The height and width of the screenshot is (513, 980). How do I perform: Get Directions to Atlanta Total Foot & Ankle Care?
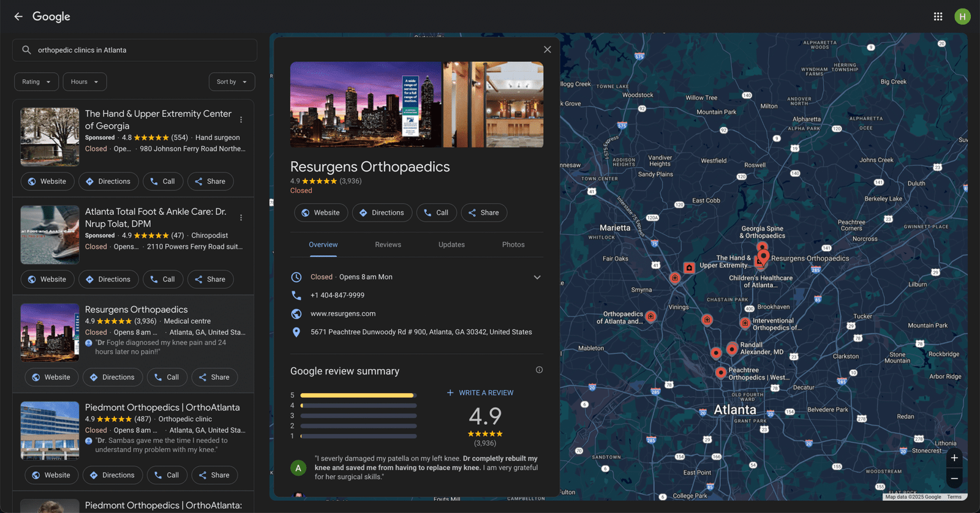coord(108,279)
